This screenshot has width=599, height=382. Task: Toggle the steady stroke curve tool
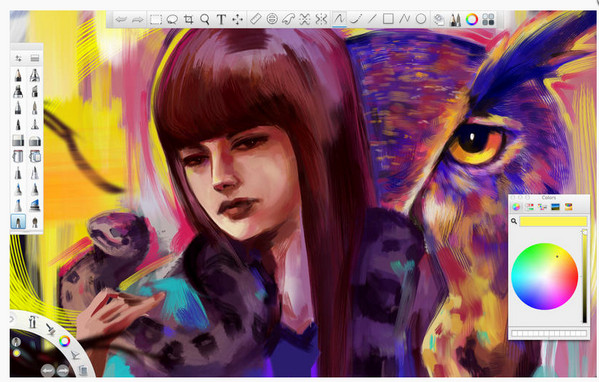[356, 18]
